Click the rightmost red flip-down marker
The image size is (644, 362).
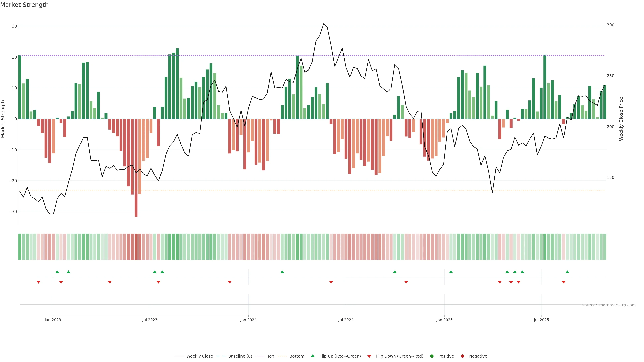pyautogui.click(x=563, y=282)
